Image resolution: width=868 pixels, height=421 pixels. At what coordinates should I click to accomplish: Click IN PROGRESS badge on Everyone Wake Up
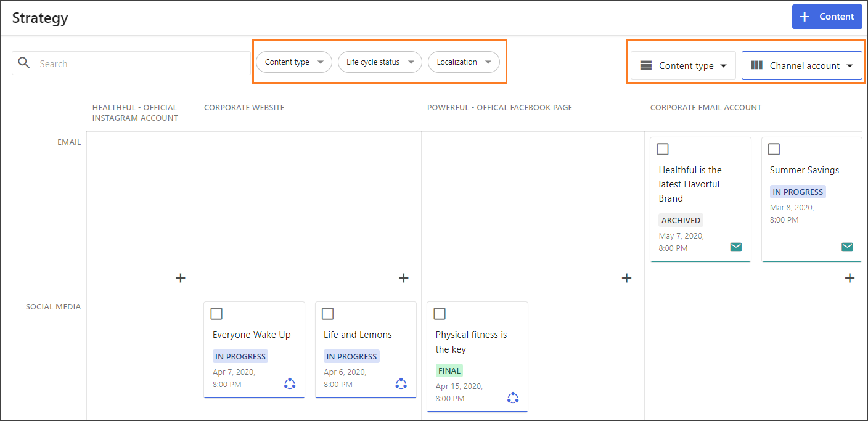240,356
